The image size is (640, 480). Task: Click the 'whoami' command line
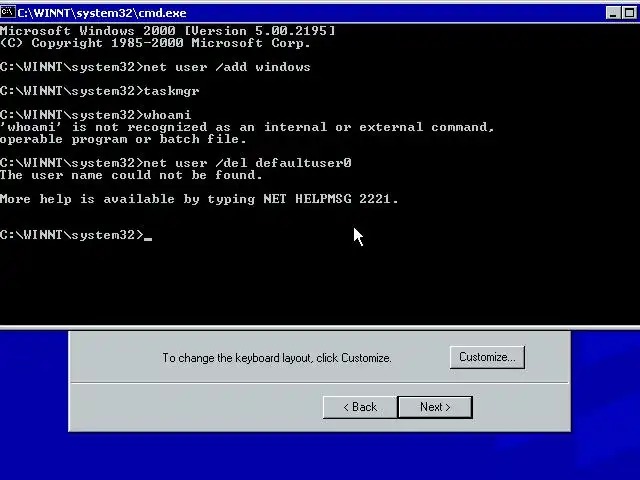(x=96, y=115)
